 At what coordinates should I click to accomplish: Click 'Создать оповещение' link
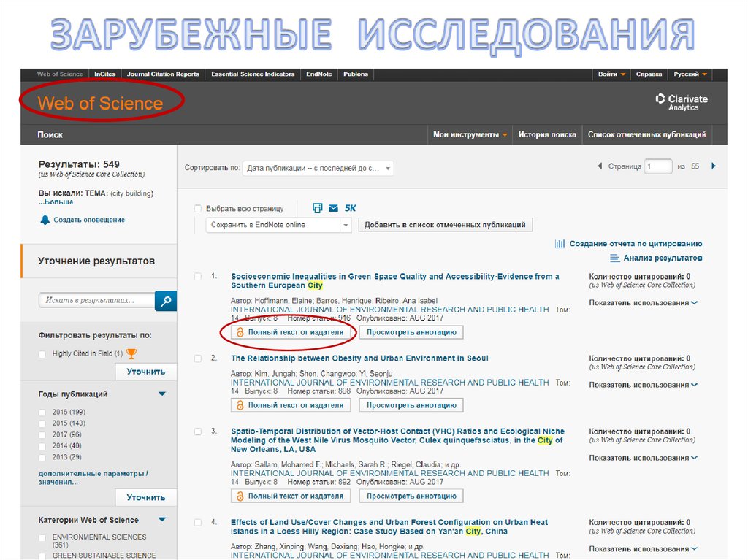[89, 220]
